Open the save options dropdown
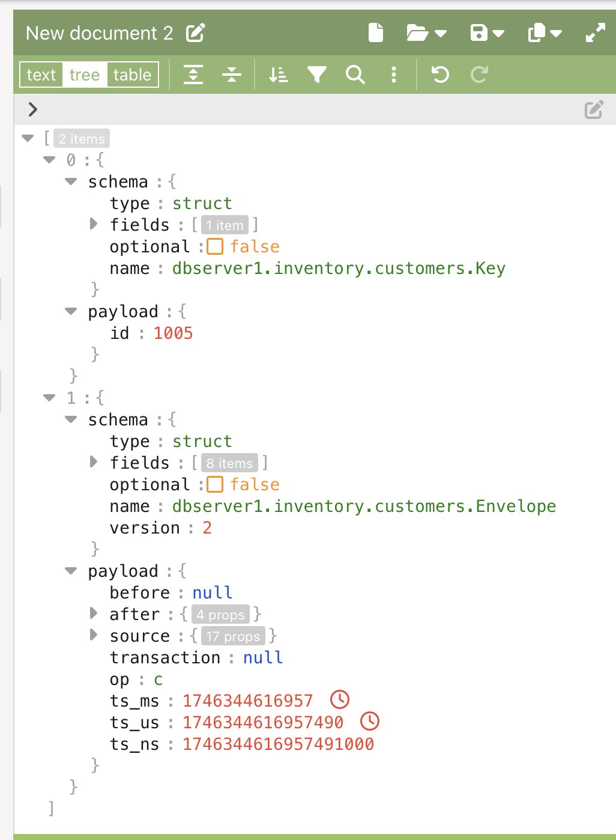The image size is (616, 840). coord(487,33)
